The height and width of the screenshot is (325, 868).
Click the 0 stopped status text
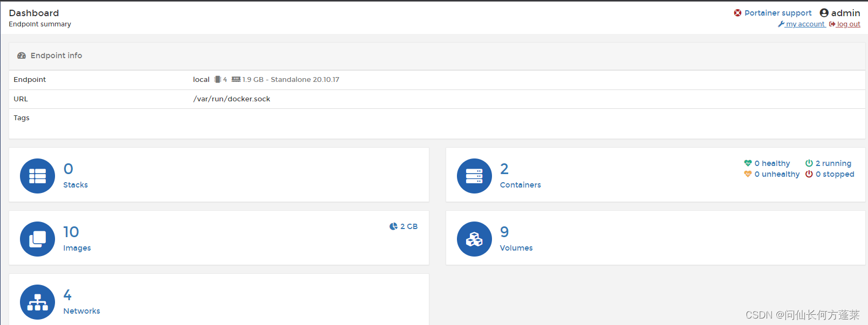[x=835, y=174]
